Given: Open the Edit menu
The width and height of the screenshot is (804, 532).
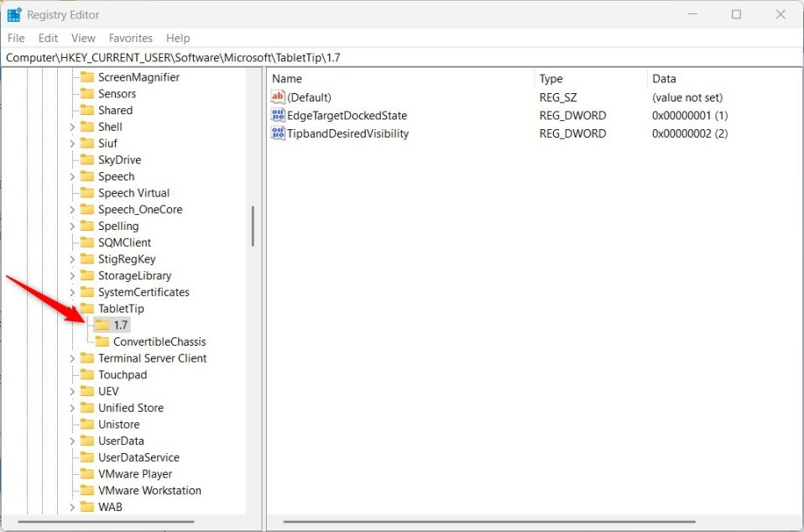Looking at the screenshot, I should 48,38.
